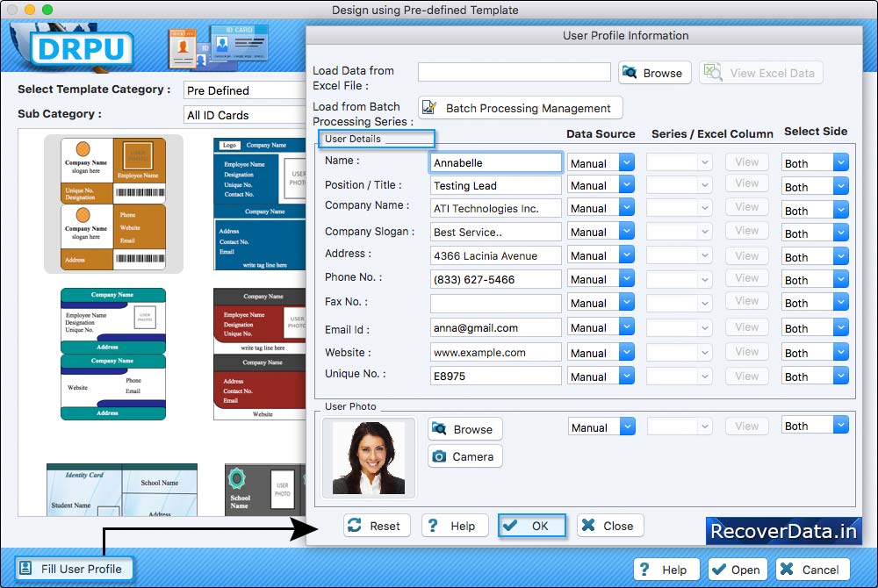
Task: Open Data Source dropdown for Company Slogan
Action: pos(601,232)
